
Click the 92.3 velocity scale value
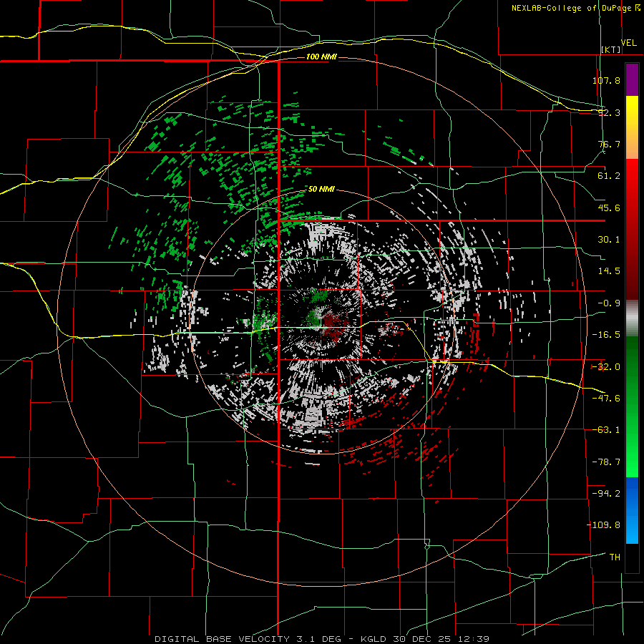(609, 112)
